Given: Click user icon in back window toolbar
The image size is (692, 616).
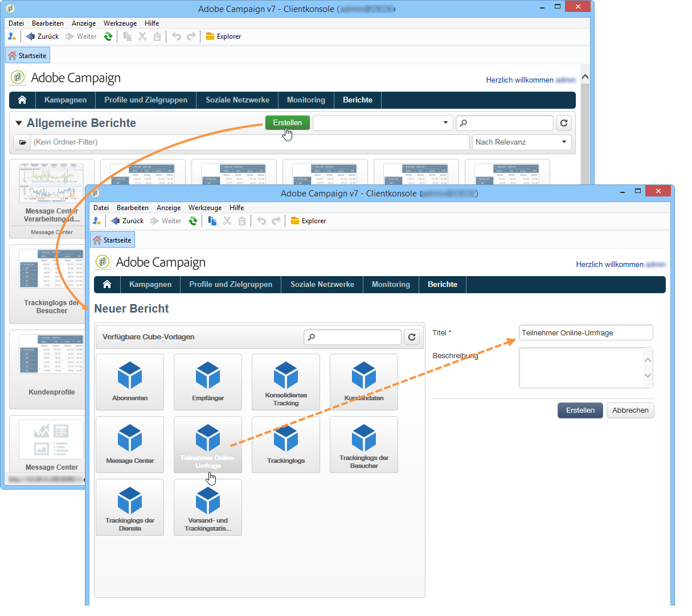Looking at the screenshot, I should point(12,36).
